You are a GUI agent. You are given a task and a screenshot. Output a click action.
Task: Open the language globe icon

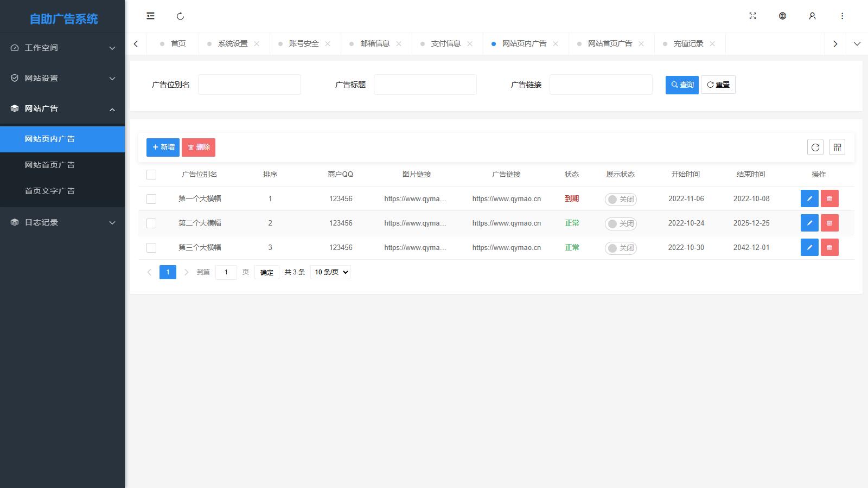(782, 16)
